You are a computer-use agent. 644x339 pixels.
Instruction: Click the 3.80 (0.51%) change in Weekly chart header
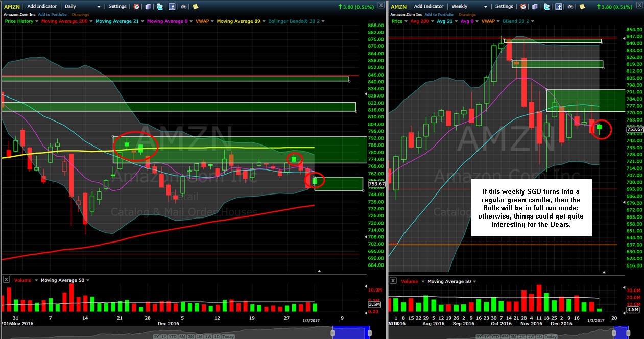click(x=615, y=7)
